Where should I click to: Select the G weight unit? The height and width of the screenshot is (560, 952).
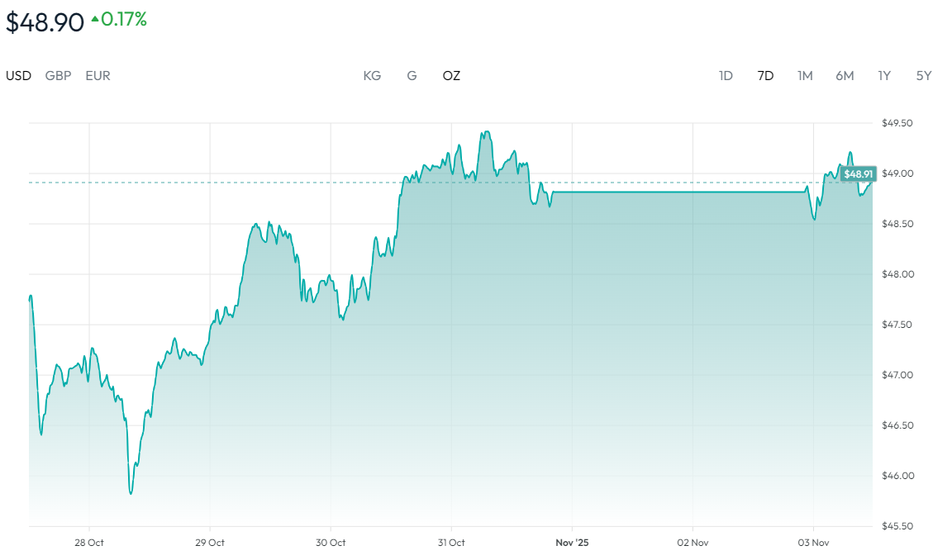[x=412, y=76]
